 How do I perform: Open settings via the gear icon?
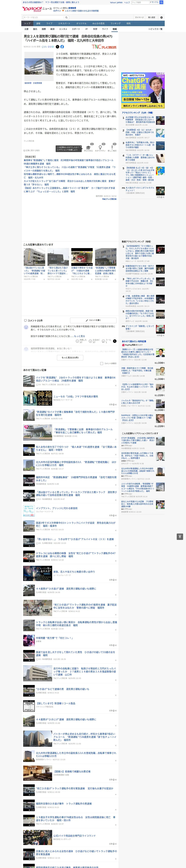[161, 18]
